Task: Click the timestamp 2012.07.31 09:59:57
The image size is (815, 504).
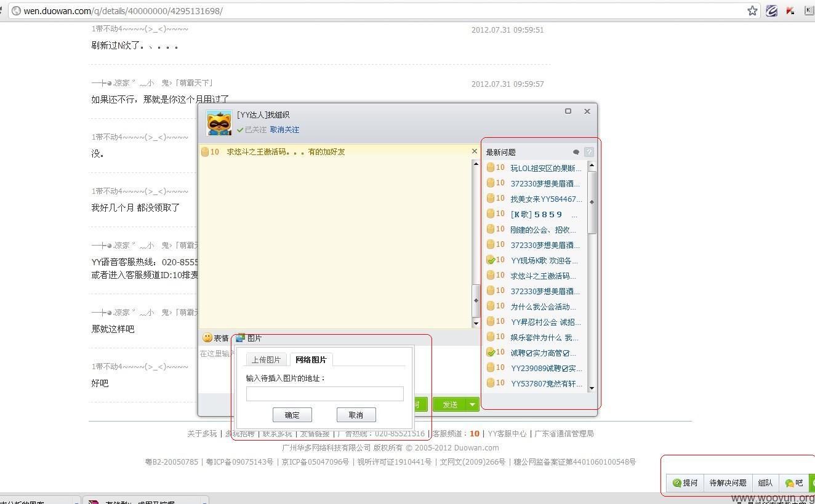Action: 507,84
